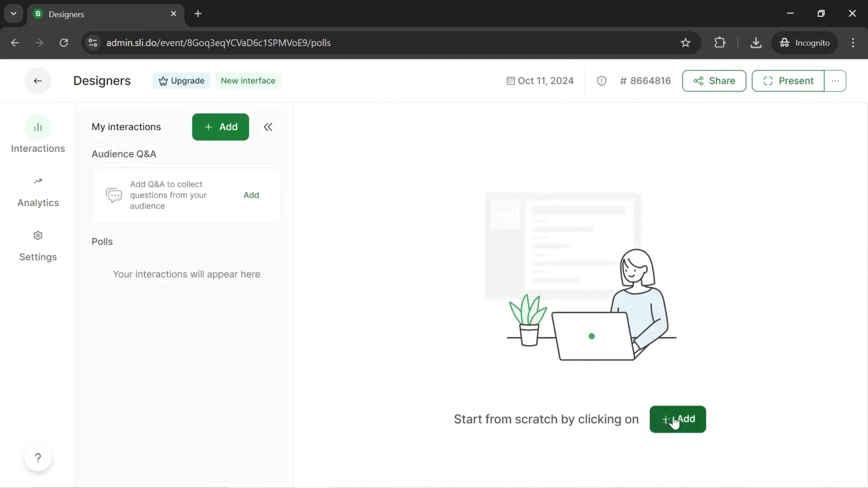Screen dimensions: 868x488
Task: Select the Polls tab category
Action: pyautogui.click(x=102, y=241)
